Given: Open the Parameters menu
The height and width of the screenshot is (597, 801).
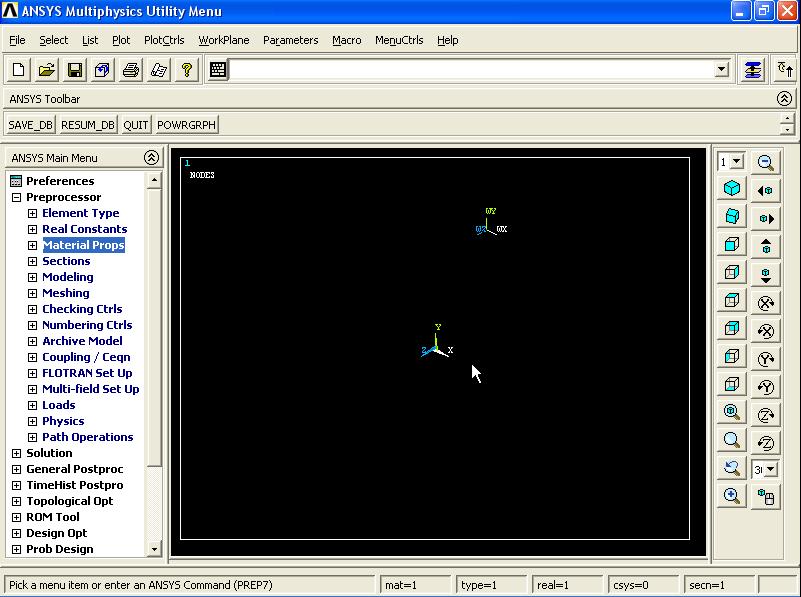Looking at the screenshot, I should [x=291, y=40].
